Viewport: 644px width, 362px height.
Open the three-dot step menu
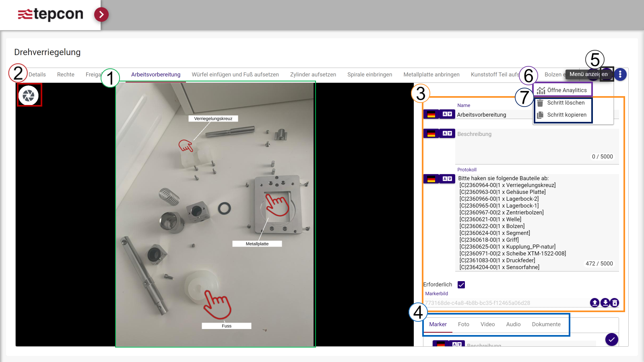[x=620, y=74]
